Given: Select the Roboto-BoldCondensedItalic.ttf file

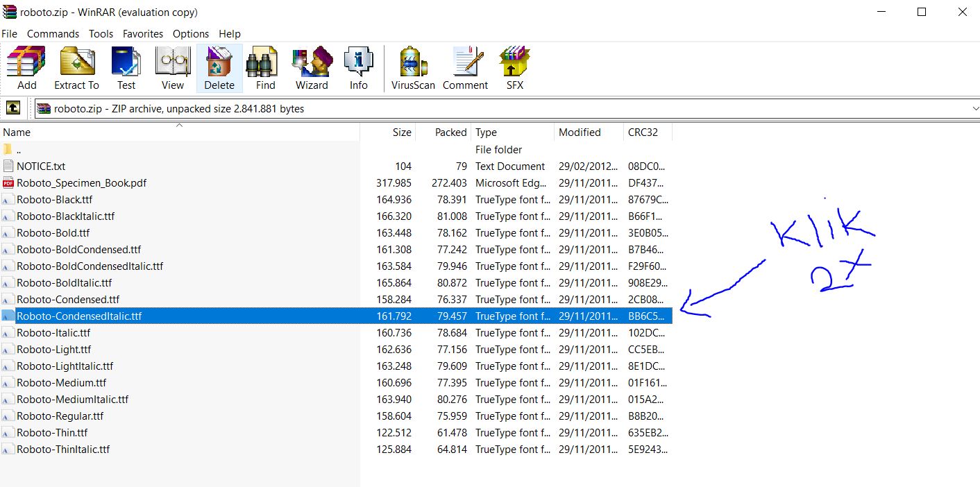Looking at the screenshot, I should pos(90,266).
